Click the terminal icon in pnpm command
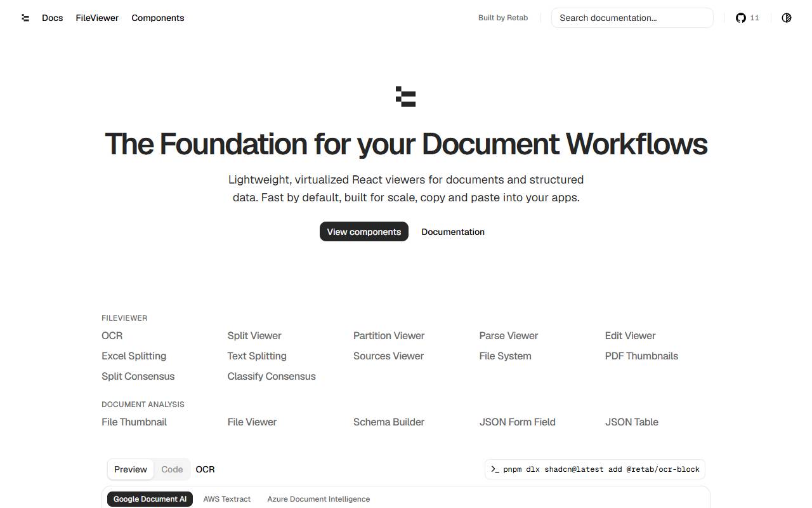The height and width of the screenshot is (508, 812). 495,469
